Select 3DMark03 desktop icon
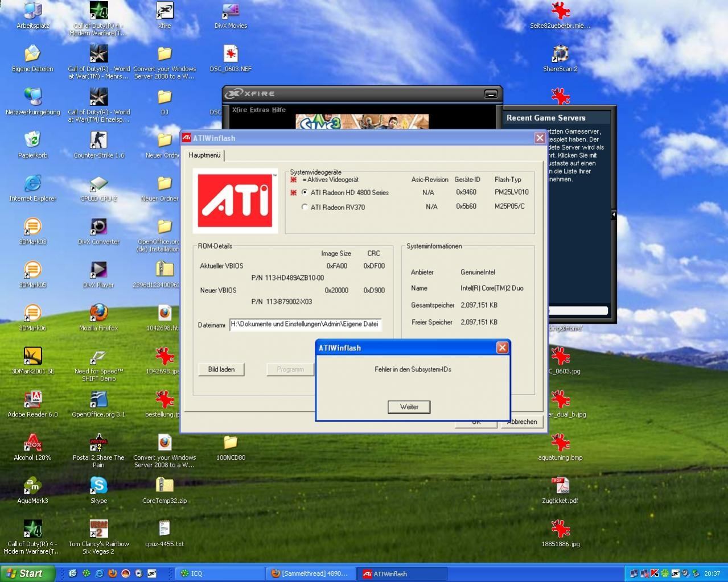 point(32,232)
